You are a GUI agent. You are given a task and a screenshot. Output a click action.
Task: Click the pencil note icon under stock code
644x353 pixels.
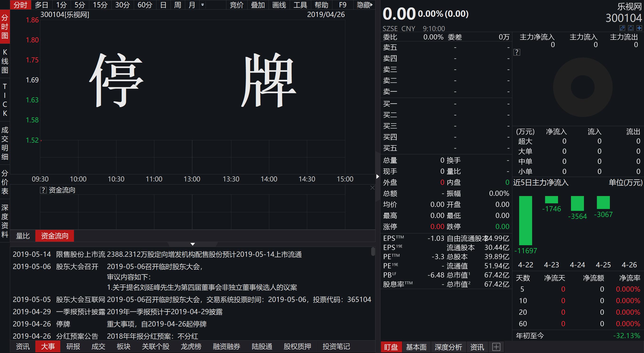click(622, 28)
